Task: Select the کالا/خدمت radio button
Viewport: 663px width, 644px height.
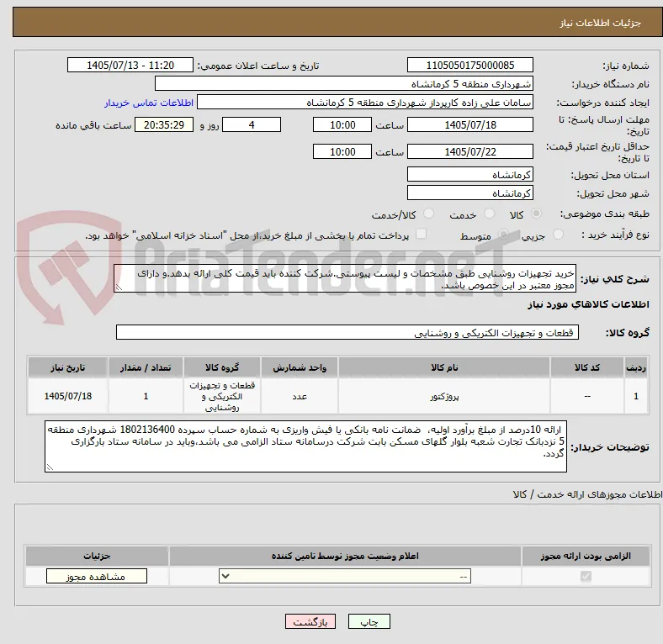Action: point(429,214)
